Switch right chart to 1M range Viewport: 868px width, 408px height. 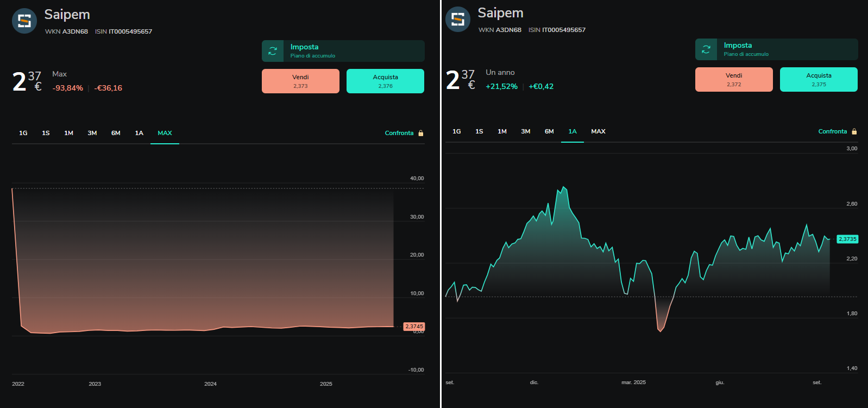[x=502, y=131]
